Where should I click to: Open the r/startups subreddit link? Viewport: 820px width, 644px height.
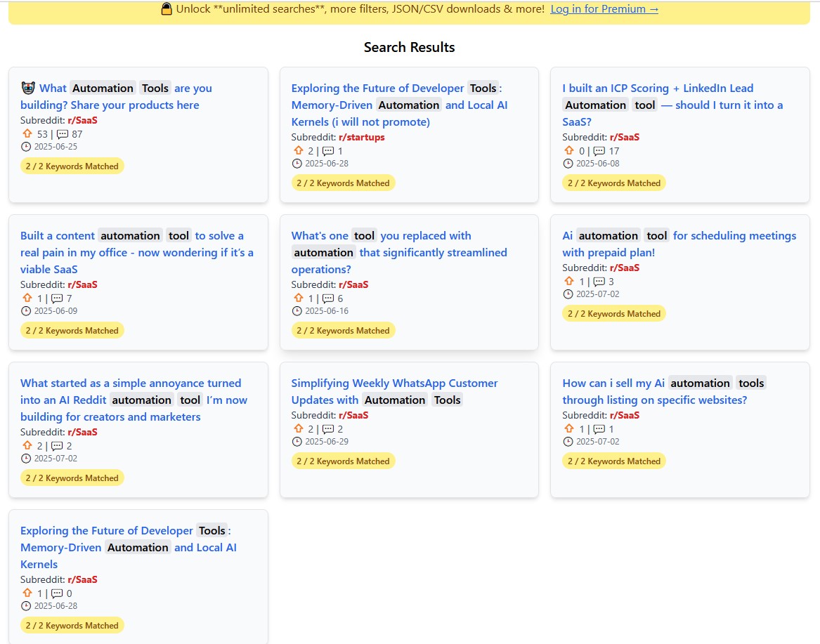tap(361, 137)
